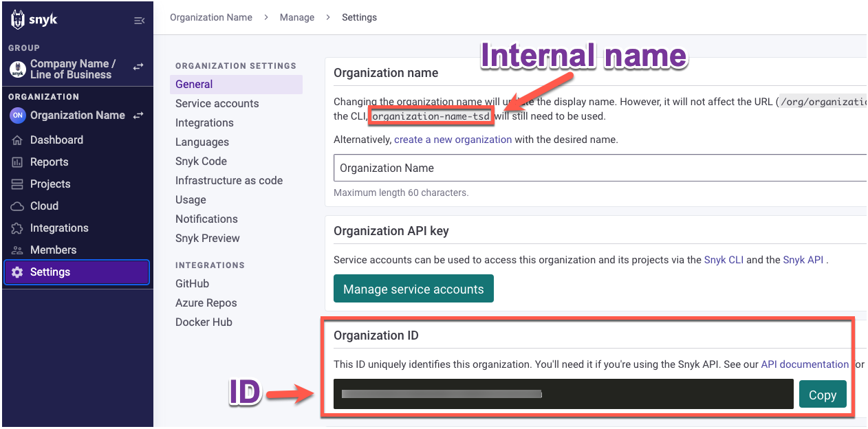Open the Snyk CLI link
The width and height of the screenshot is (868, 429).
[724, 260]
